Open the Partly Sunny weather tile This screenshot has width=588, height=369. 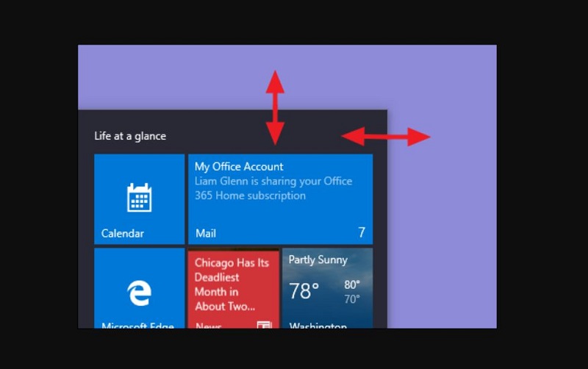(x=327, y=288)
